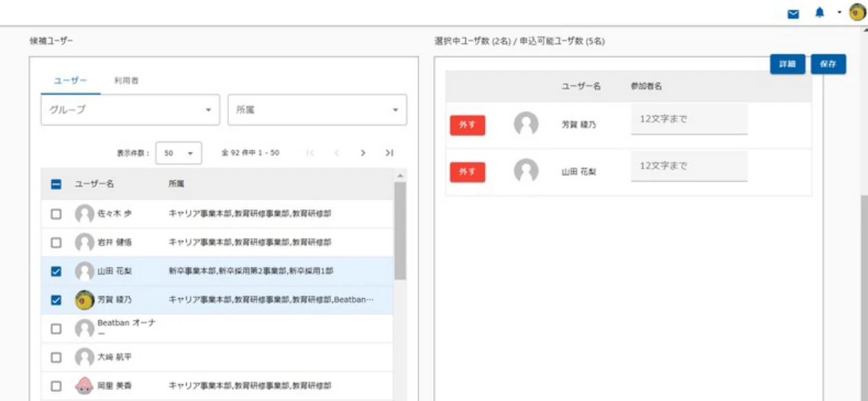868x401 pixels.
Task: Click 岡里 美香's pink avatar icon
Action: point(84,387)
